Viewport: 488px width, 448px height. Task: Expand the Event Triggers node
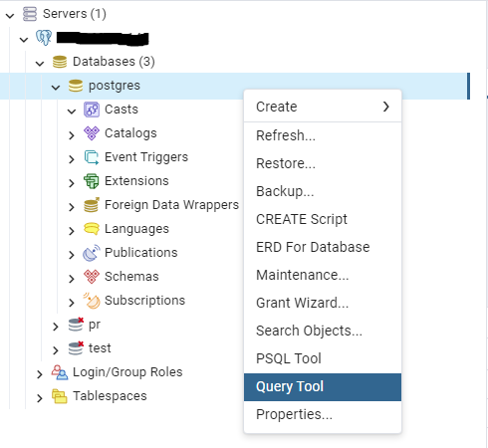72,159
